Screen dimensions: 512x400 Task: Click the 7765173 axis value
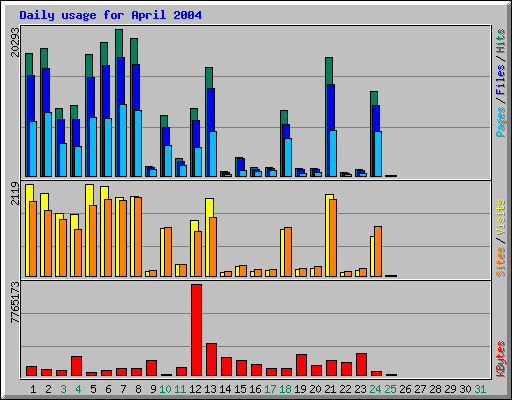coord(15,303)
